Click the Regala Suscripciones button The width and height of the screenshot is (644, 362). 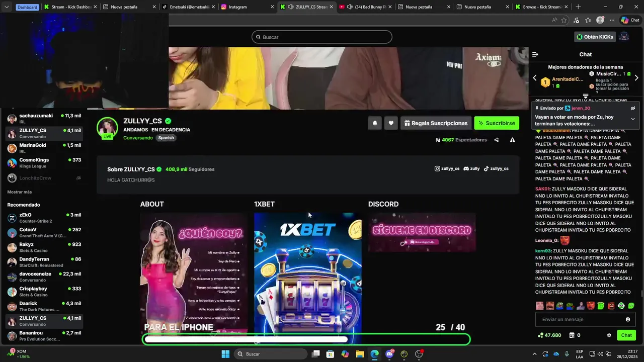(x=436, y=123)
